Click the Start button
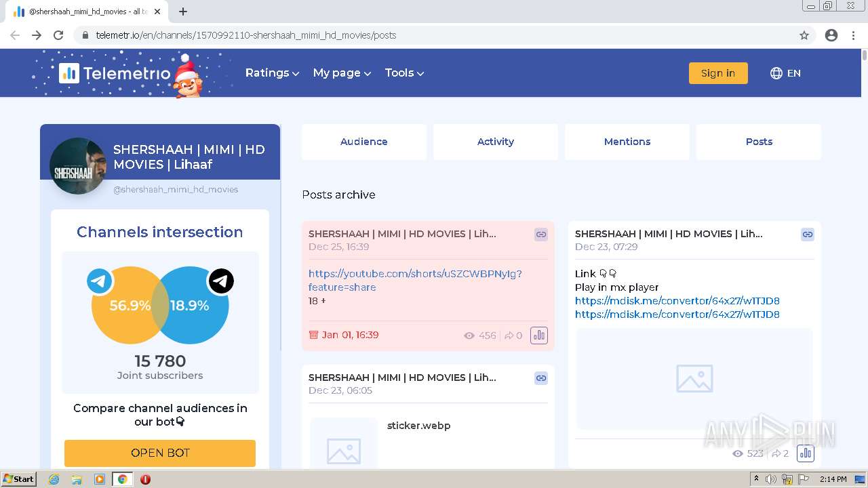Image resolution: width=868 pixels, height=488 pixels. 19,479
